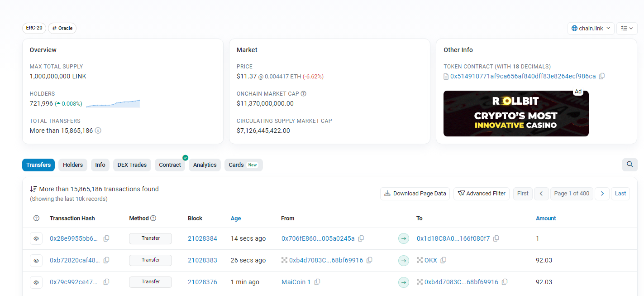Screen dimensions: 644x296
Task: Select the Page 1 of 400 field
Action: [572, 194]
